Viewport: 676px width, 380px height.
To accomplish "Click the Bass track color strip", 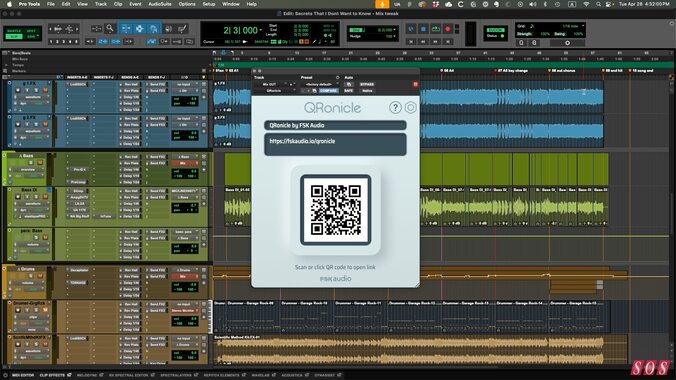I will (x=4, y=169).
